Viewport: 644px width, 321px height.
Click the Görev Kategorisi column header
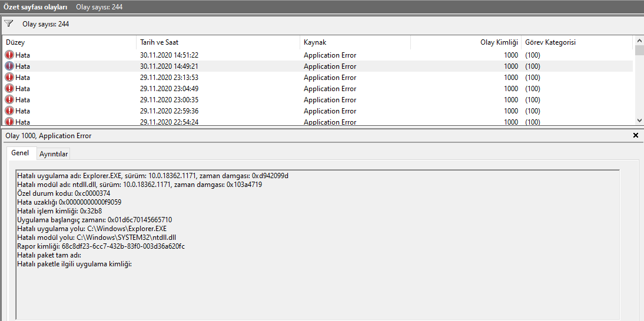pos(576,43)
